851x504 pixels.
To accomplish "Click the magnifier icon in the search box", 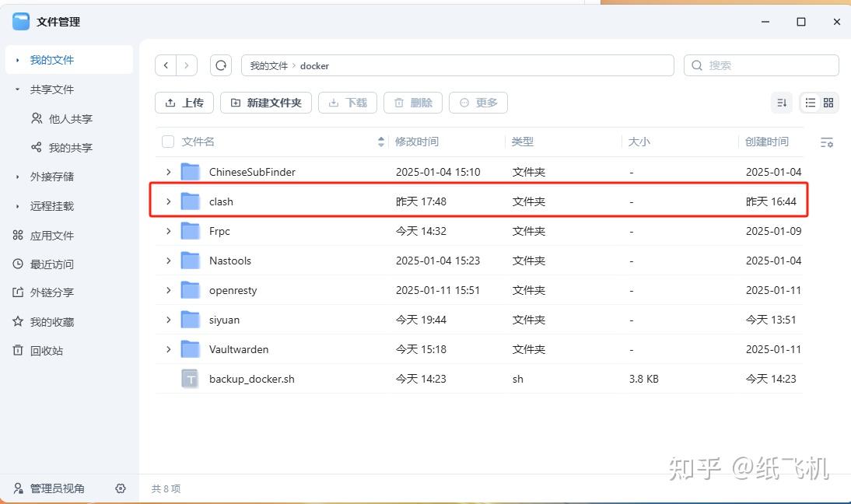I will pyautogui.click(x=696, y=65).
